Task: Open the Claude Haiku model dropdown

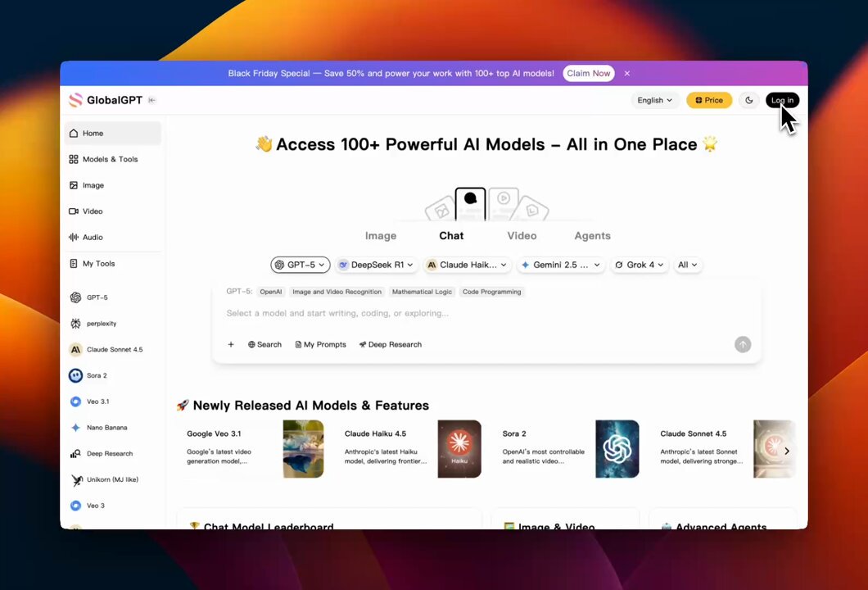Action: pos(468,265)
